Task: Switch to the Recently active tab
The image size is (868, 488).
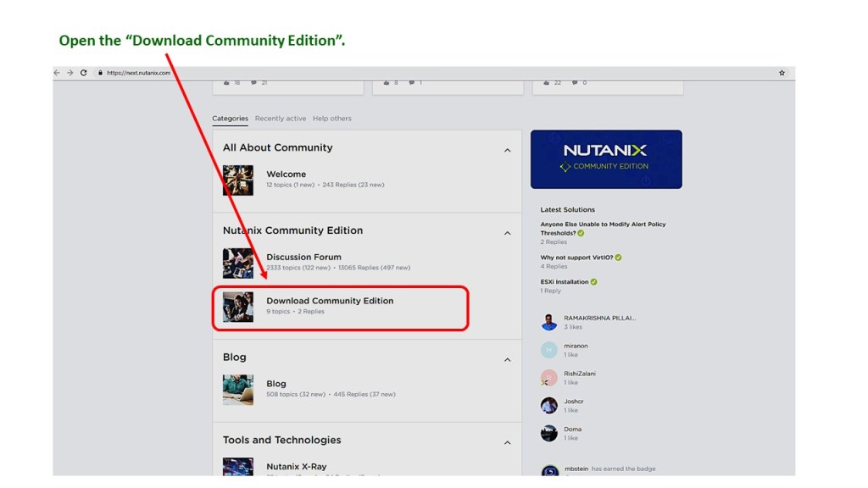Action: [x=281, y=119]
